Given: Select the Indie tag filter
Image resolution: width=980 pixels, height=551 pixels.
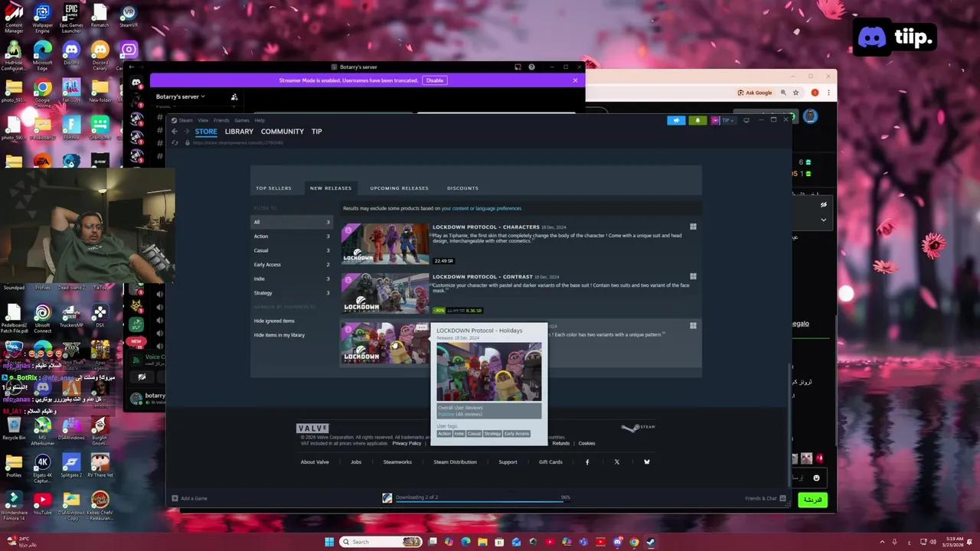Looking at the screenshot, I should click(292, 279).
